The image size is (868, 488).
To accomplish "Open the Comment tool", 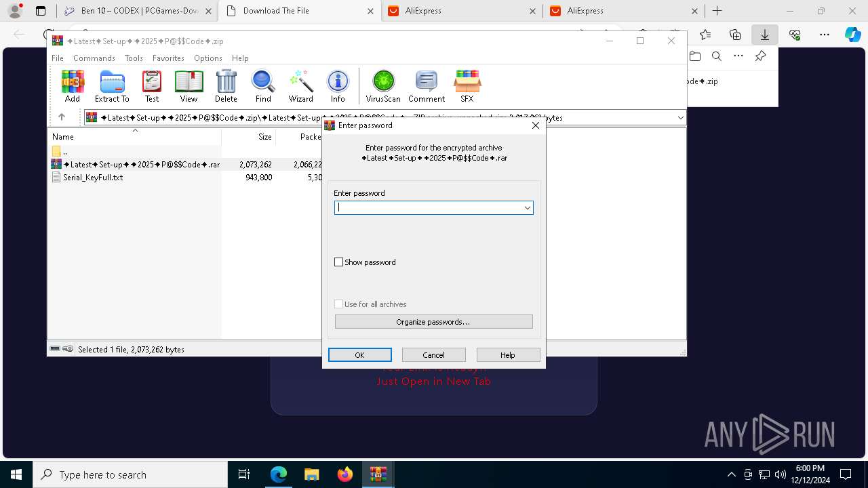I will click(427, 86).
